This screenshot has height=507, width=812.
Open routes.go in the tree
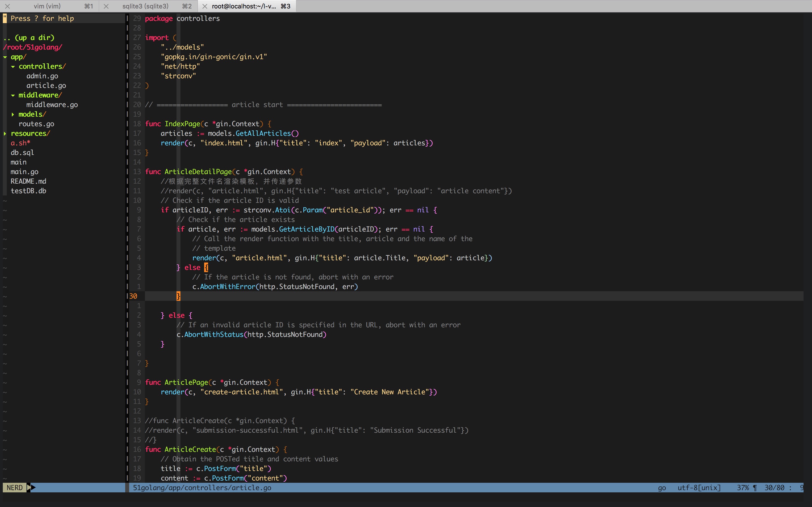coord(36,124)
